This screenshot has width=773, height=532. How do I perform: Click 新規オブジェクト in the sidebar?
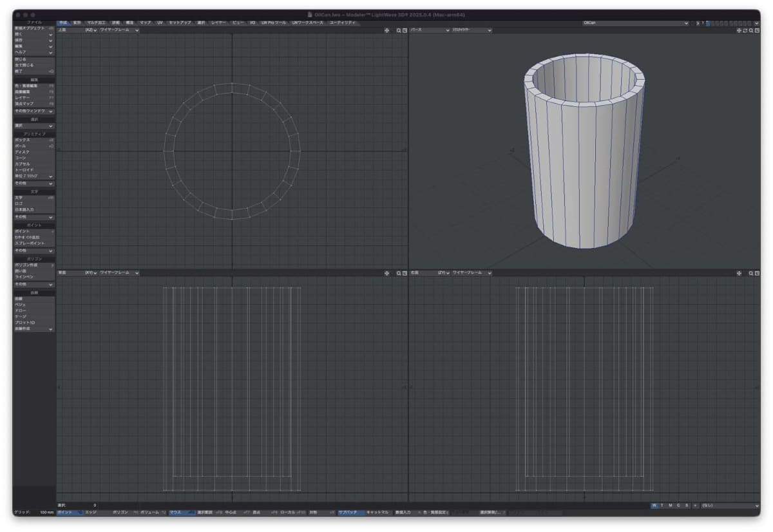[34, 28]
